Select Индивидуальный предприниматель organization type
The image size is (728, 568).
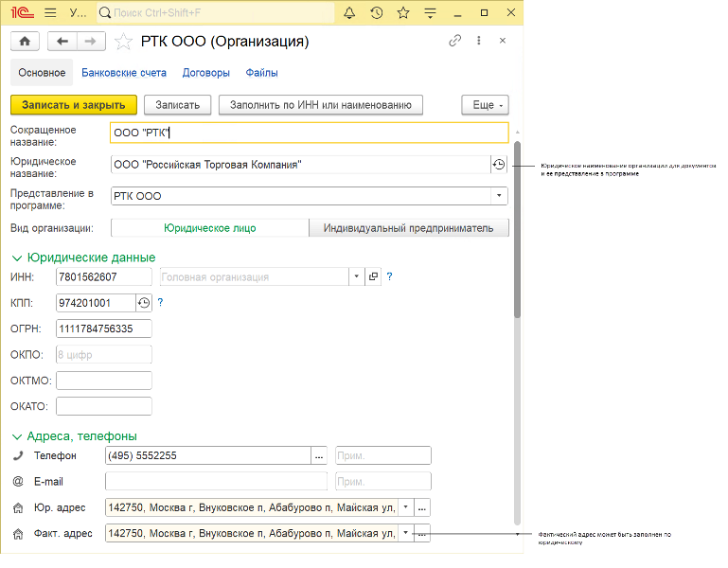(409, 228)
